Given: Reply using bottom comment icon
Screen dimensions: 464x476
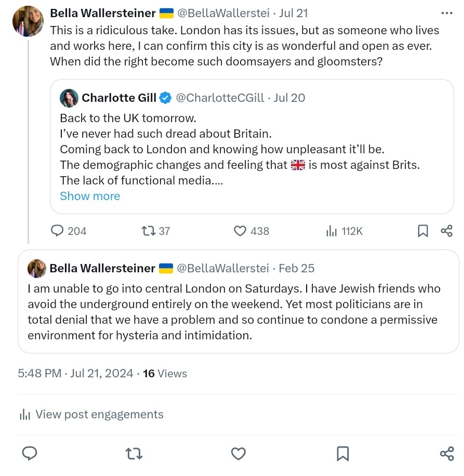Looking at the screenshot, I should (30, 454).
